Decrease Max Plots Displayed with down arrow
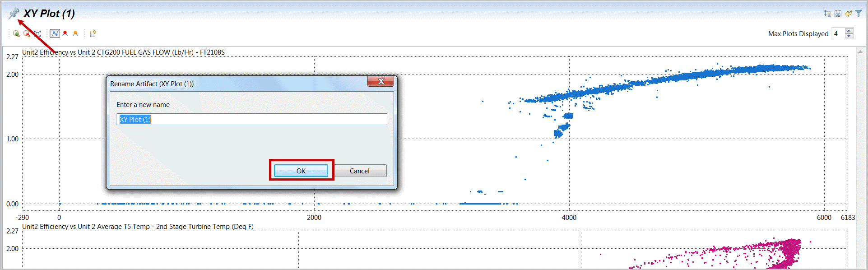Viewport: 868px width, 270px height. point(849,36)
